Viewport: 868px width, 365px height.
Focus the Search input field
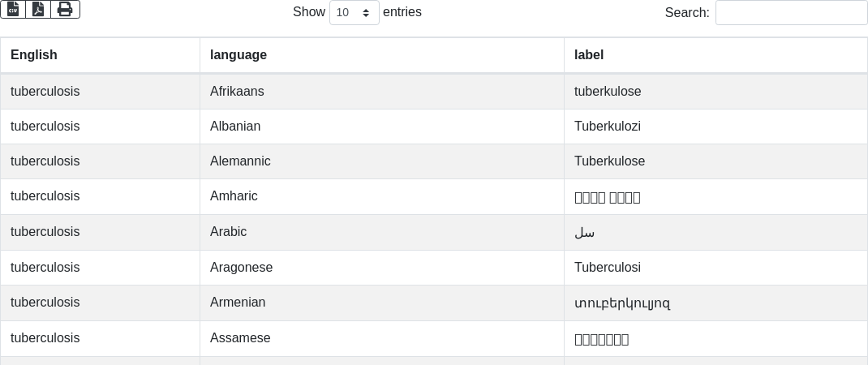point(791,12)
